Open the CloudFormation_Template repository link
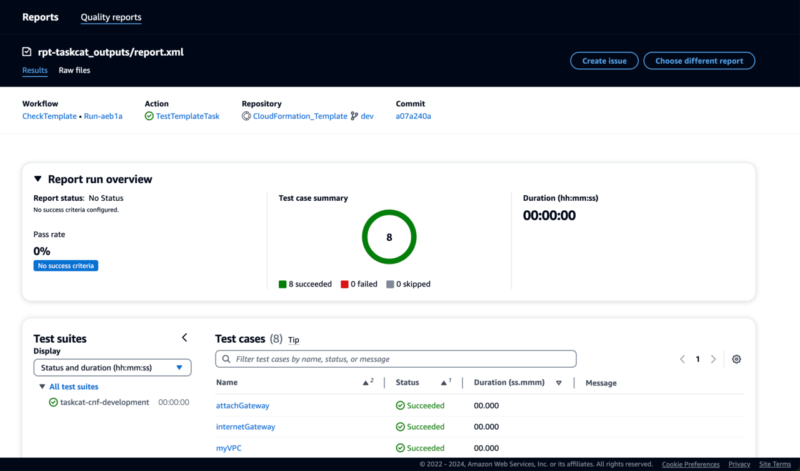The height and width of the screenshot is (471, 800). point(300,116)
